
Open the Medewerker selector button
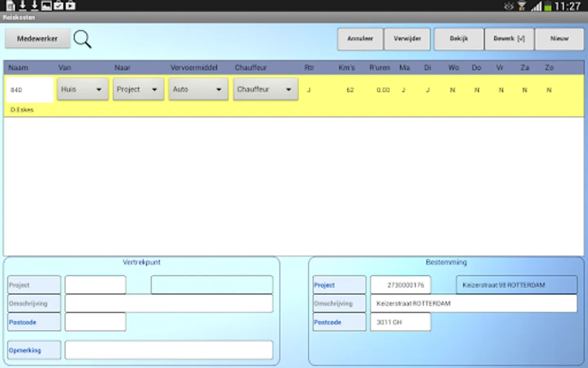(37, 38)
